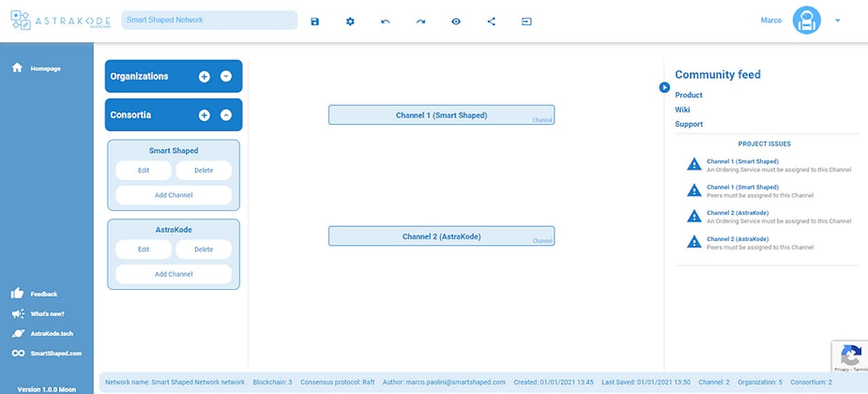868x394 pixels.
Task: Open Feedback in the sidebar
Action: coord(35,294)
